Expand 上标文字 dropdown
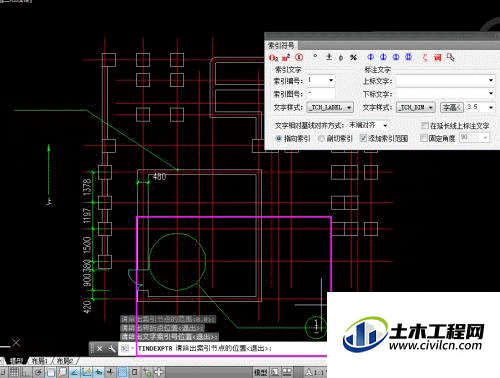The height and width of the screenshot is (378, 500). 491,80
